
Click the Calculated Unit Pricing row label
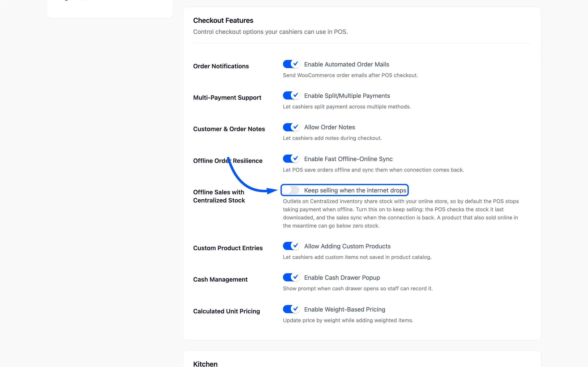[x=226, y=311]
